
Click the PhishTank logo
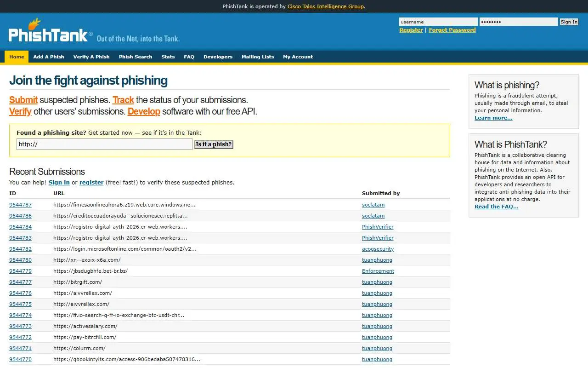(x=50, y=31)
